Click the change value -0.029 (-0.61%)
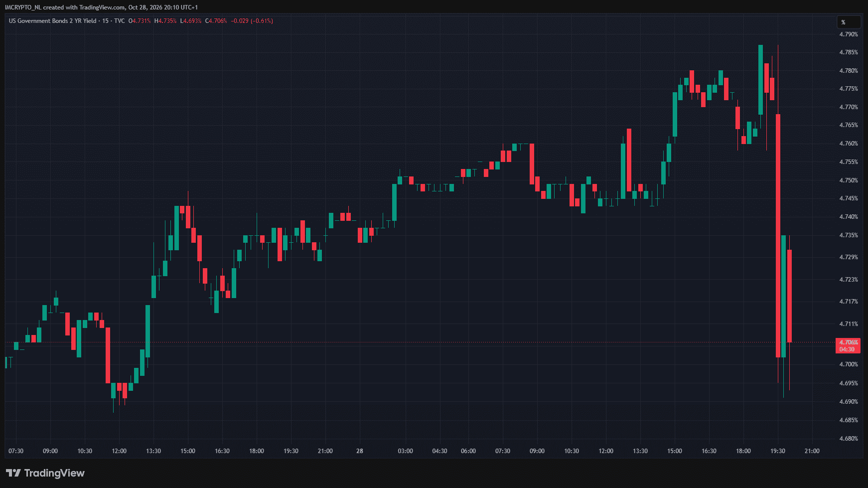Image resolution: width=868 pixels, height=488 pixels. [x=252, y=21]
